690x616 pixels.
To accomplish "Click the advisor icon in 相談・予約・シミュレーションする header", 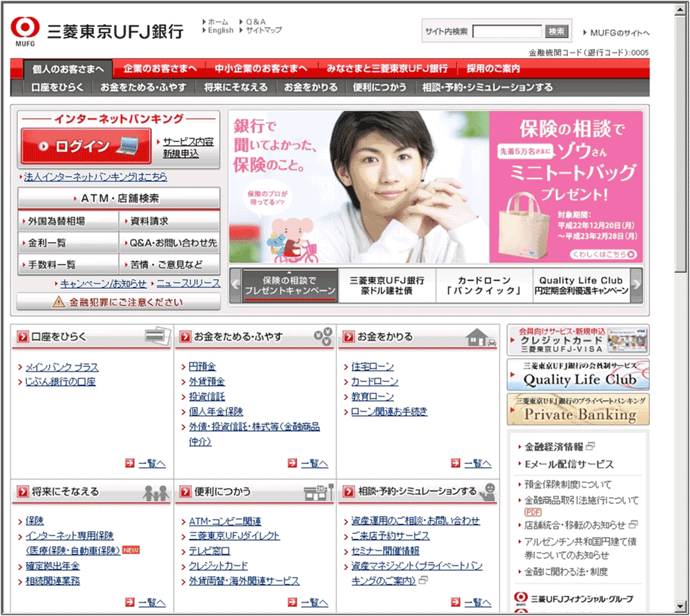I will click(488, 492).
